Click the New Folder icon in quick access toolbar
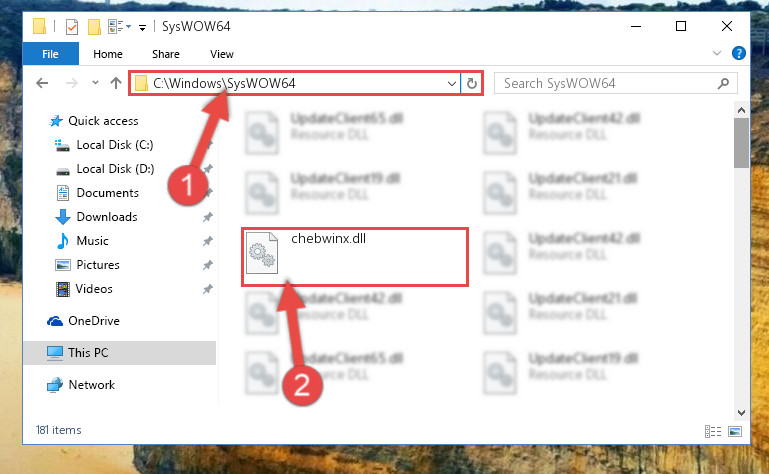Viewport: 769px width, 474px height. point(94,26)
